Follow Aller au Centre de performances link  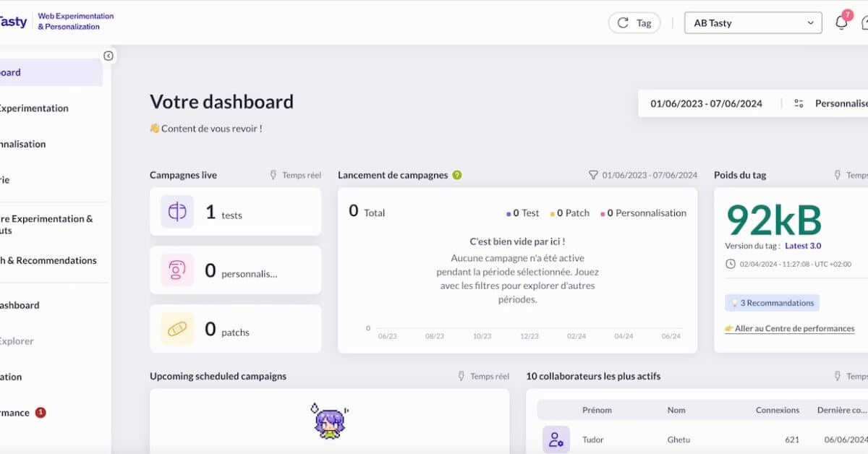(x=790, y=328)
